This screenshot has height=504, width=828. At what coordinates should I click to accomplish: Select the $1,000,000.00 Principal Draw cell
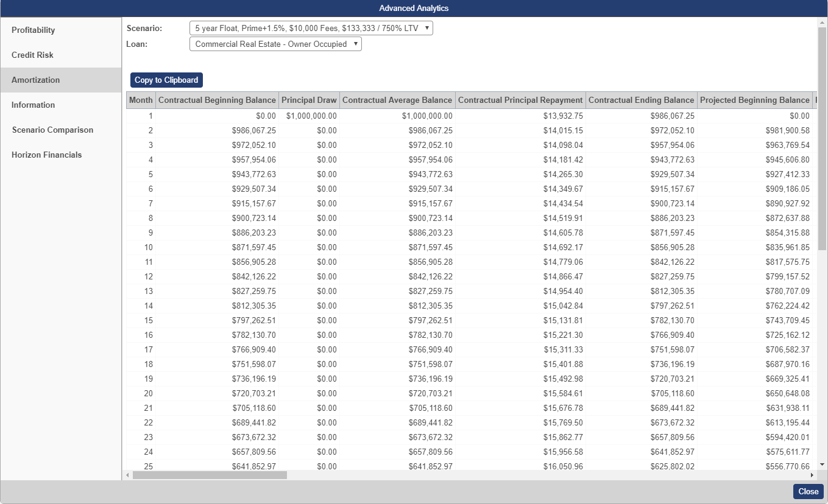coord(309,116)
